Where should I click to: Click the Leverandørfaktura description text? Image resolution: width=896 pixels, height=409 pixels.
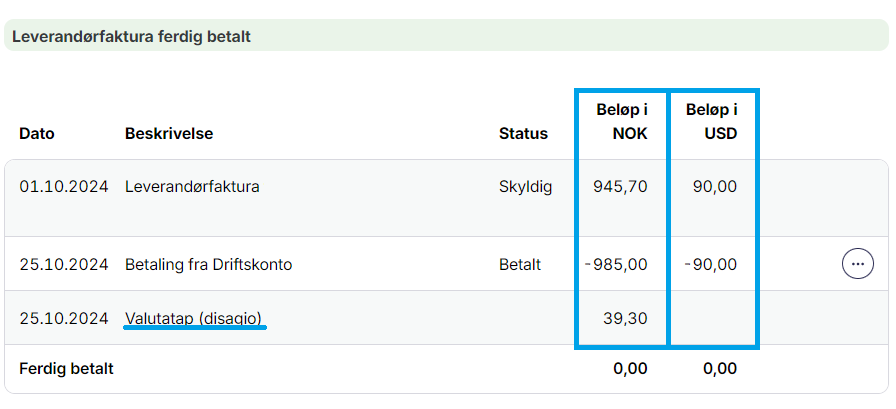click(x=192, y=186)
